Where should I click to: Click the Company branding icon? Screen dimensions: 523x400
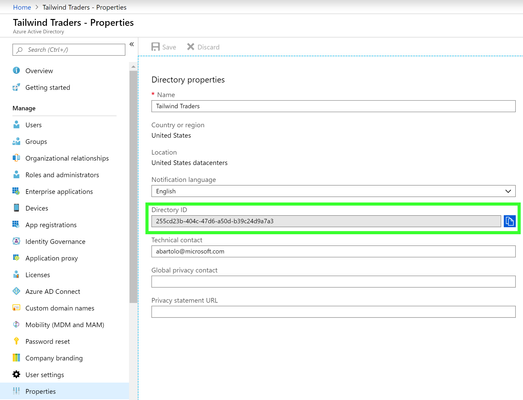16,358
